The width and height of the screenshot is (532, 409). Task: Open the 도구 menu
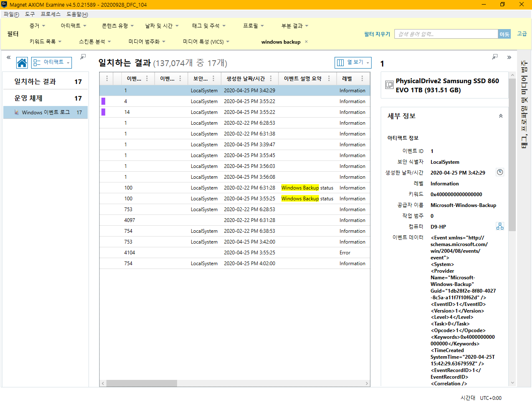[x=30, y=14]
